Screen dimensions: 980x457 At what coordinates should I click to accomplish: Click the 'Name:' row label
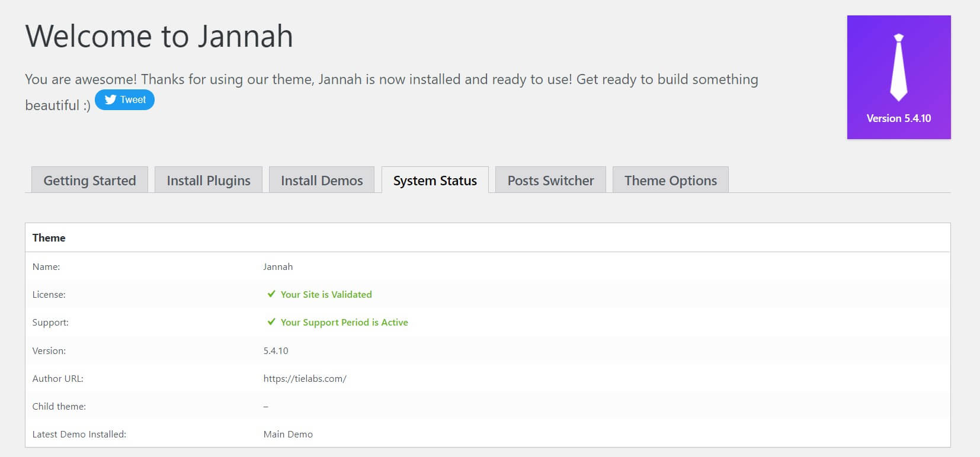(46, 266)
